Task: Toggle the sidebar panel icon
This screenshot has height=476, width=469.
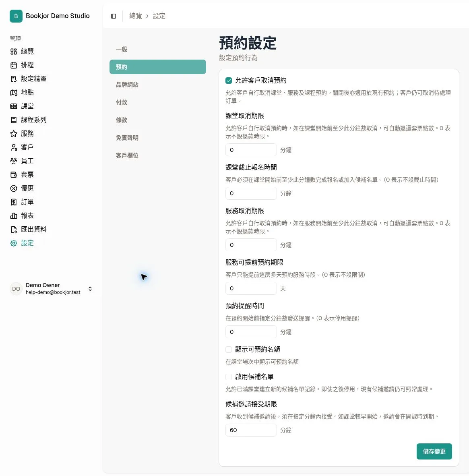Action: [114, 16]
